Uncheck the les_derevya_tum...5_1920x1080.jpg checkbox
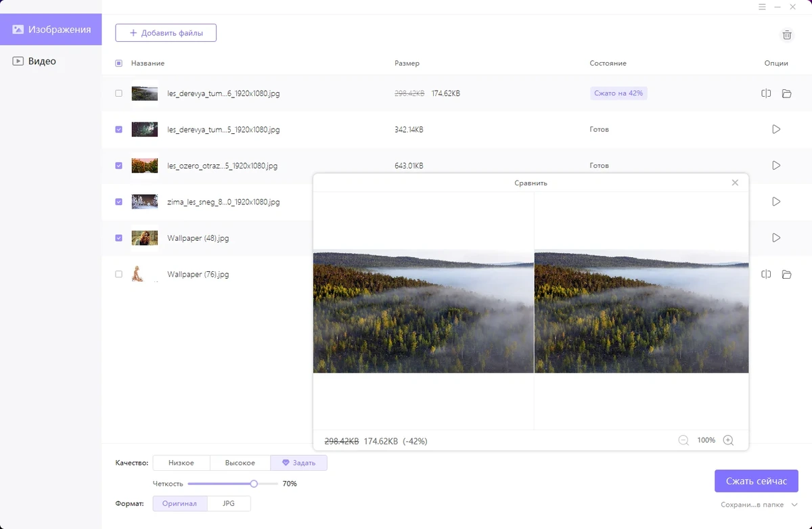 (x=118, y=129)
